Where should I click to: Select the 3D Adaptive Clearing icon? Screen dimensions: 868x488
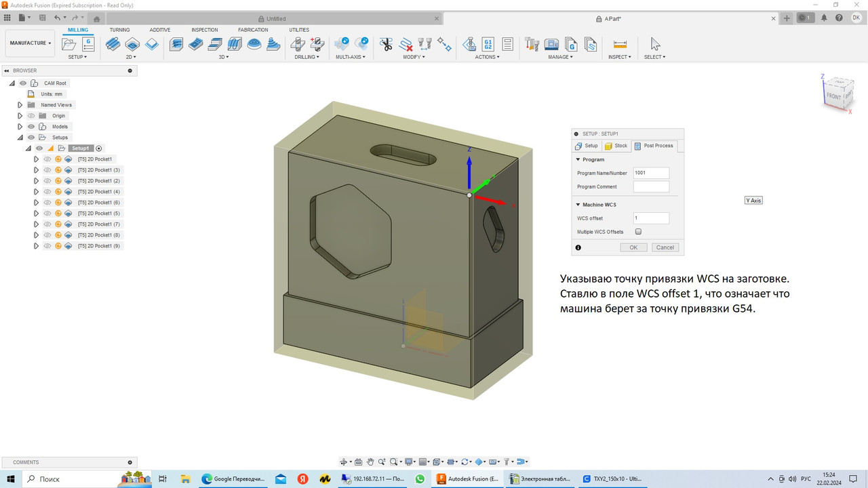[176, 45]
